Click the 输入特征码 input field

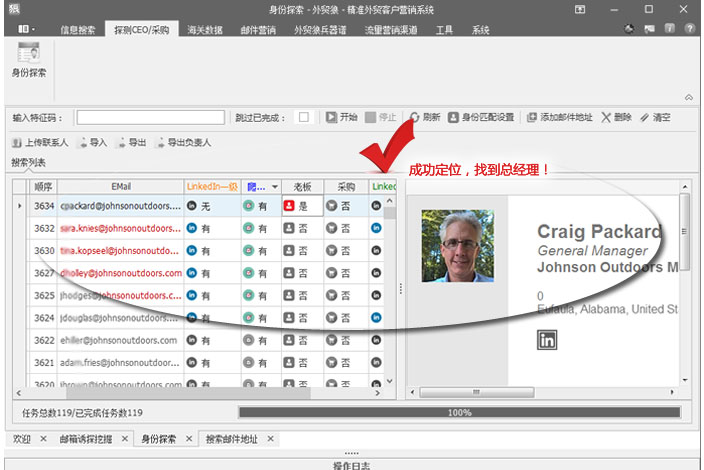point(150,117)
